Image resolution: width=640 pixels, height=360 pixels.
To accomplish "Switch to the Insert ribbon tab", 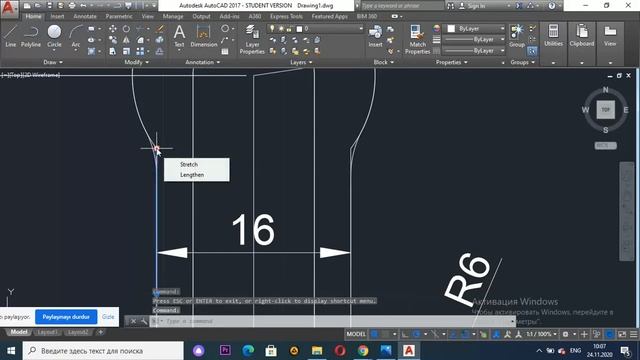I will click(57, 16).
